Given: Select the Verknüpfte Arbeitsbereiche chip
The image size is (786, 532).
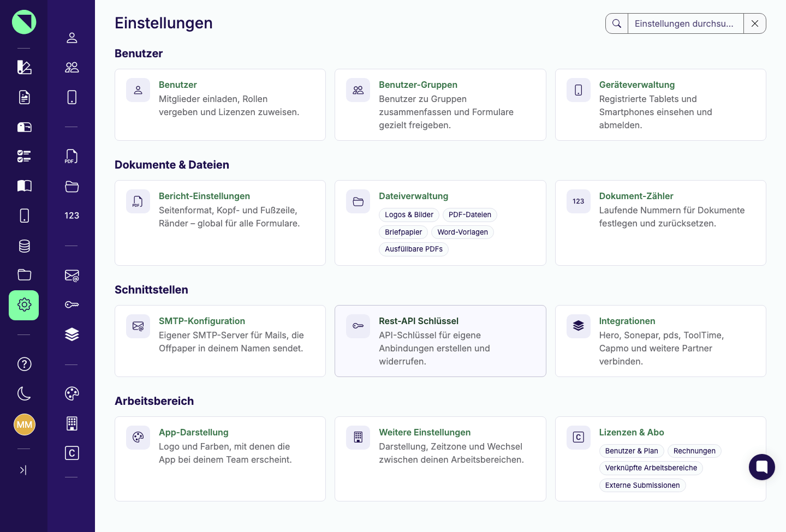Looking at the screenshot, I should pyautogui.click(x=651, y=468).
